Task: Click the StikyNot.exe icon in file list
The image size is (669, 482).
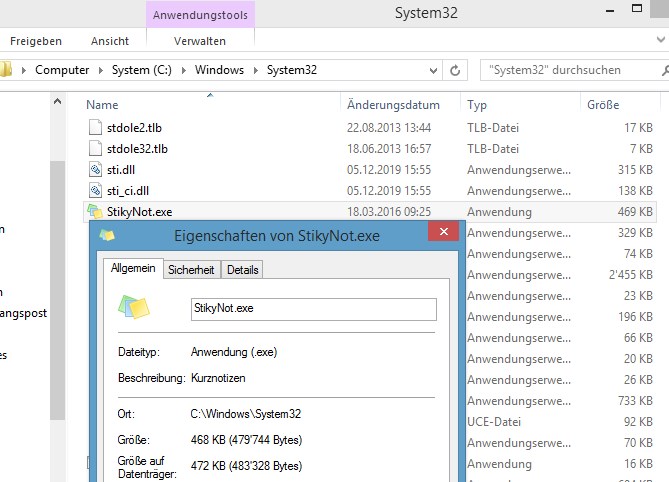Action: 95,211
